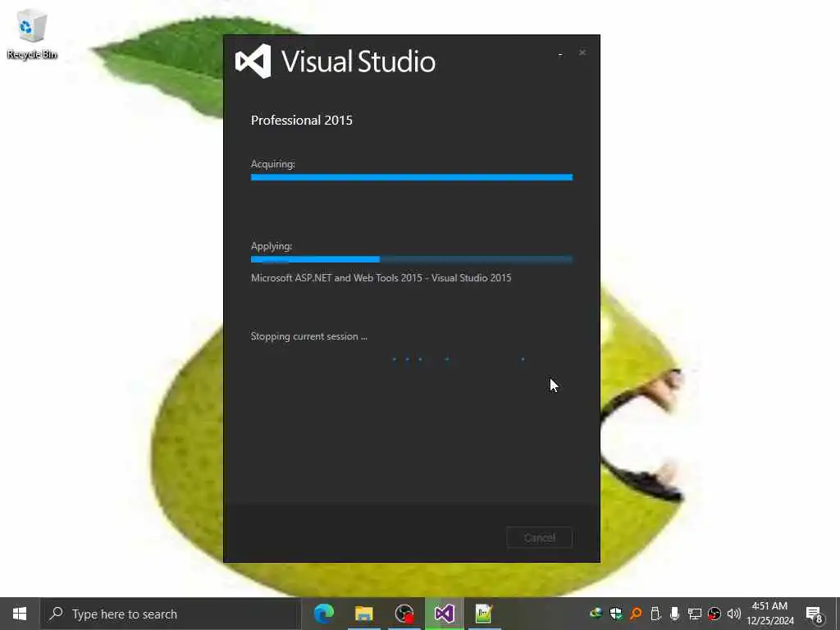840x630 pixels.
Task: Click the 'Acquiring:' label
Action: pos(272,164)
